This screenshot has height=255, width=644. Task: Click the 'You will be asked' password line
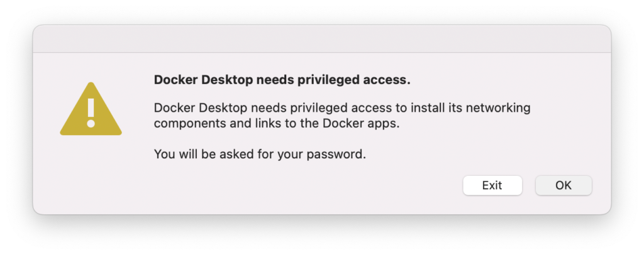click(x=260, y=154)
